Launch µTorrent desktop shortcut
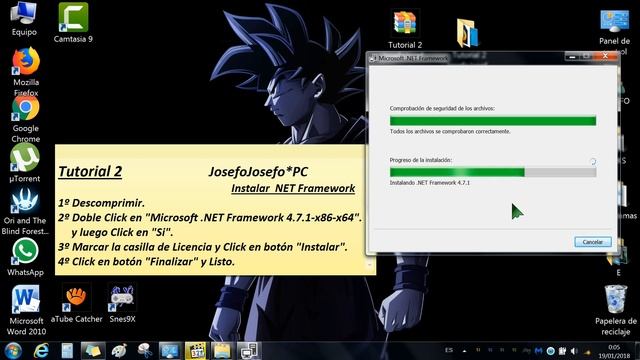The width and height of the screenshot is (640, 360). pyautogui.click(x=25, y=163)
